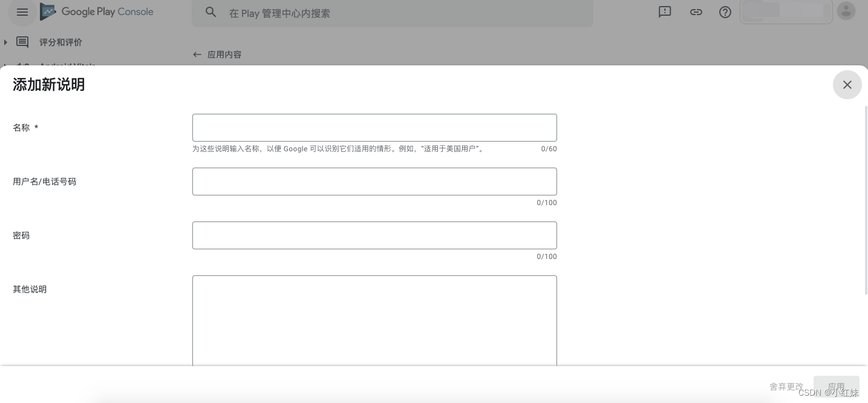
Task: Click the Google Play Console logo
Action: 97,11
